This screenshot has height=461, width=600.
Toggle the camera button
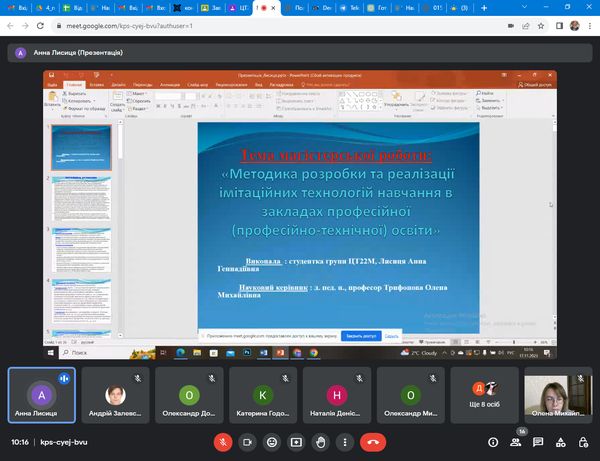coord(247,441)
